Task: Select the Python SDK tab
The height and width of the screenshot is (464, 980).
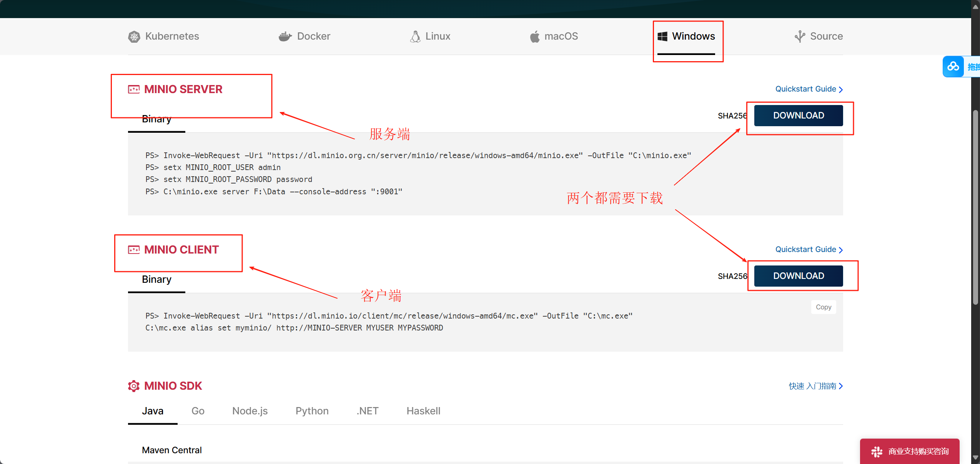Action: (312, 411)
